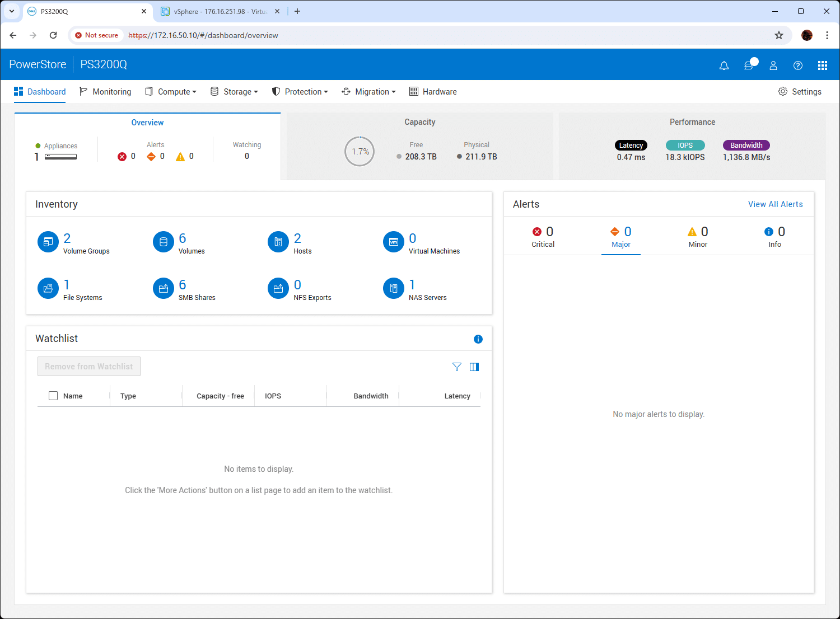Open the Hosts count link
Screen dimensions: 840x619
pos(297,238)
